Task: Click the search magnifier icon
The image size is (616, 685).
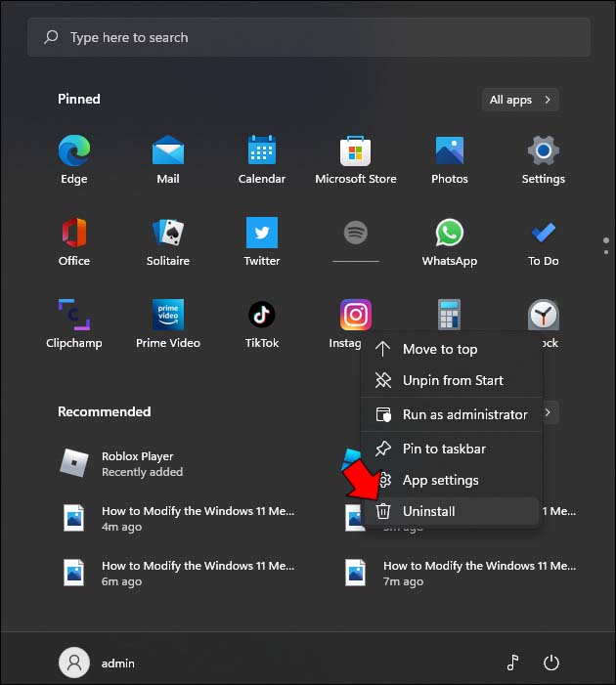Action: pyautogui.click(x=51, y=37)
